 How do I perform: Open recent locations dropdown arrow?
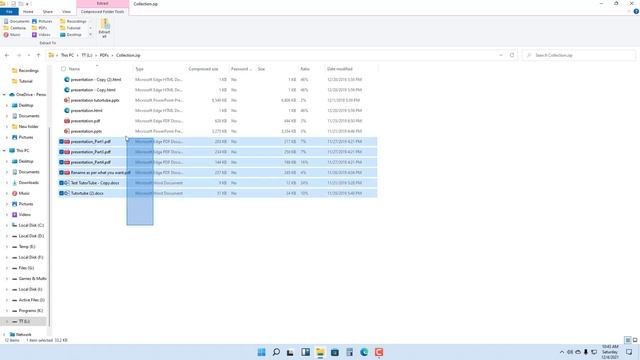click(x=29, y=55)
